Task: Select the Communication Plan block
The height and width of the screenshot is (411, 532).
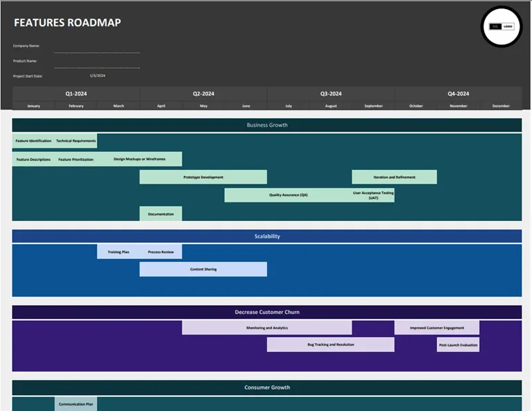Action: click(76, 404)
